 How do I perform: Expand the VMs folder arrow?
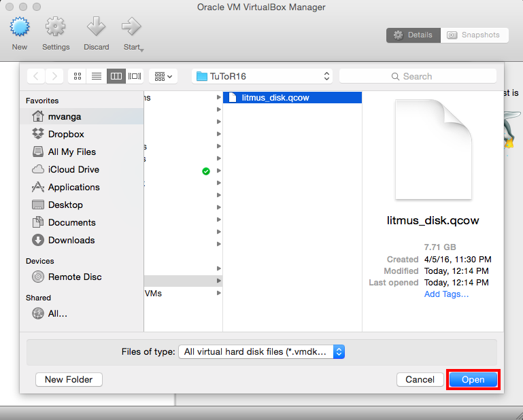click(x=219, y=293)
